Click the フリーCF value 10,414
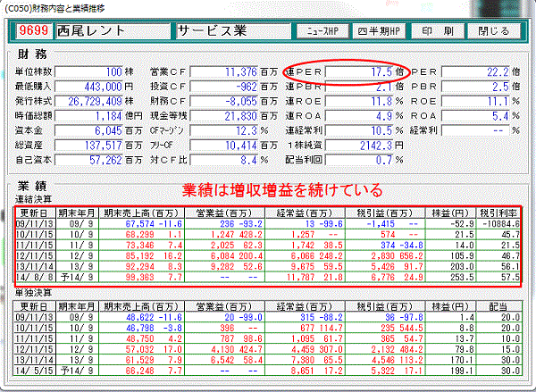This screenshot has height=392, width=536. point(224,146)
